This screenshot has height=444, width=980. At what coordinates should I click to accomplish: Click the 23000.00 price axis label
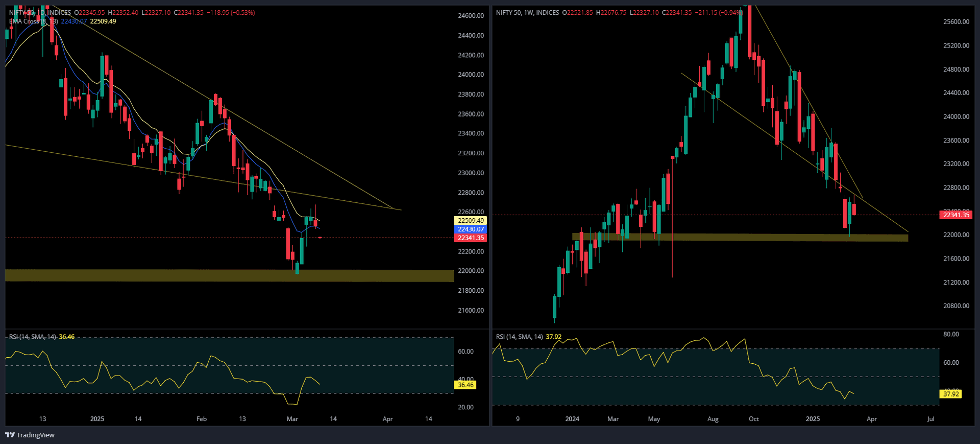pos(471,173)
